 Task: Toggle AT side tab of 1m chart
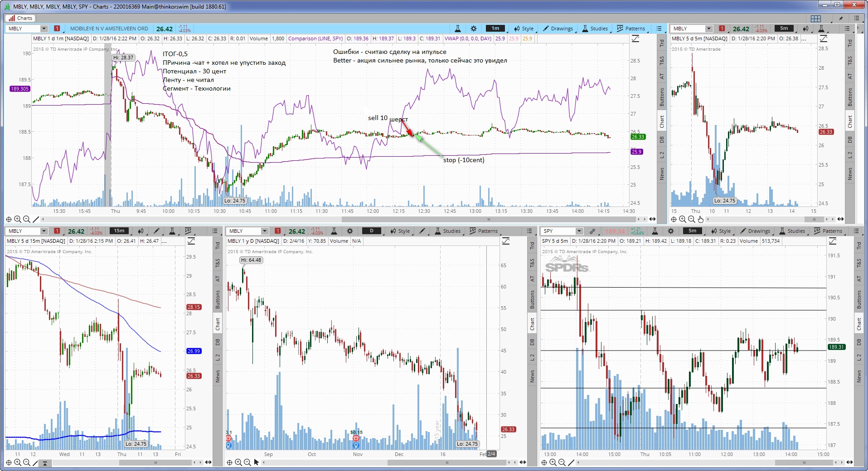click(x=662, y=77)
